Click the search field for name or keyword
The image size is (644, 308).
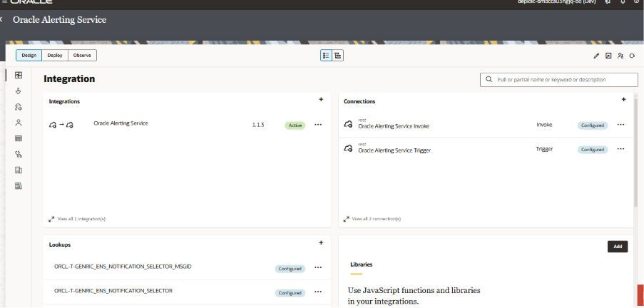pos(558,80)
